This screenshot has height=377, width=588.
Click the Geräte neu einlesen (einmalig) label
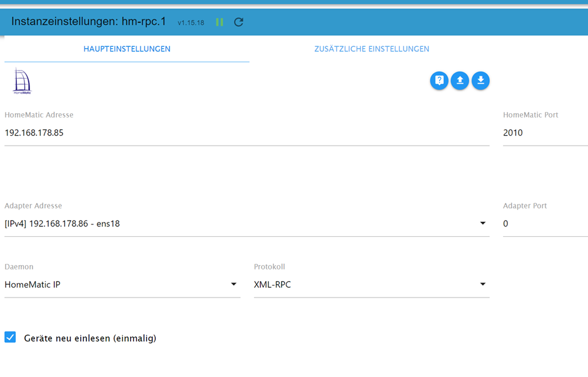point(90,338)
